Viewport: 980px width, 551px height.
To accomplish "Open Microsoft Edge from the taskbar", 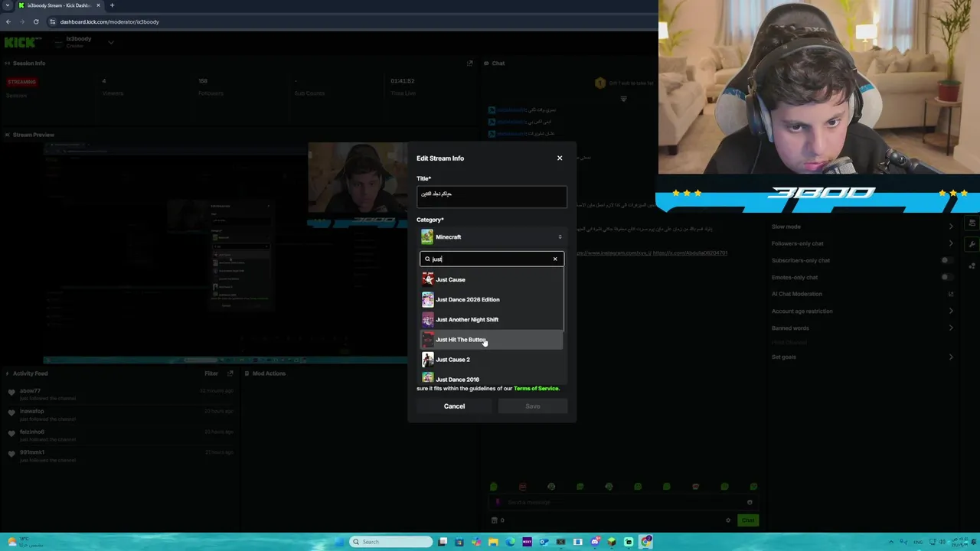I will [510, 542].
